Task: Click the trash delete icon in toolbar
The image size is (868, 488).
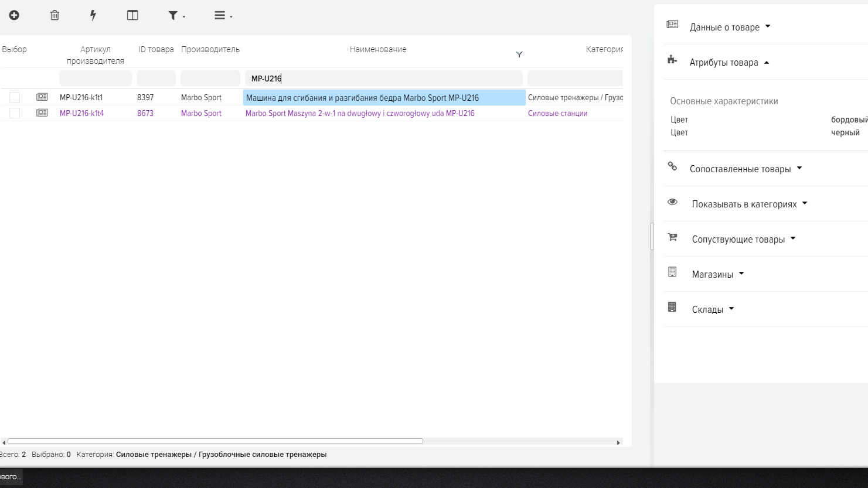Action: click(x=55, y=15)
